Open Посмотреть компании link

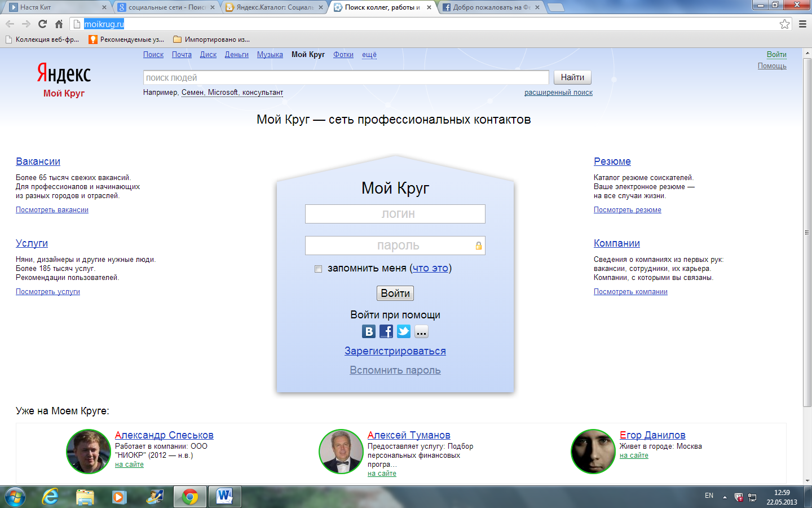pyautogui.click(x=630, y=292)
